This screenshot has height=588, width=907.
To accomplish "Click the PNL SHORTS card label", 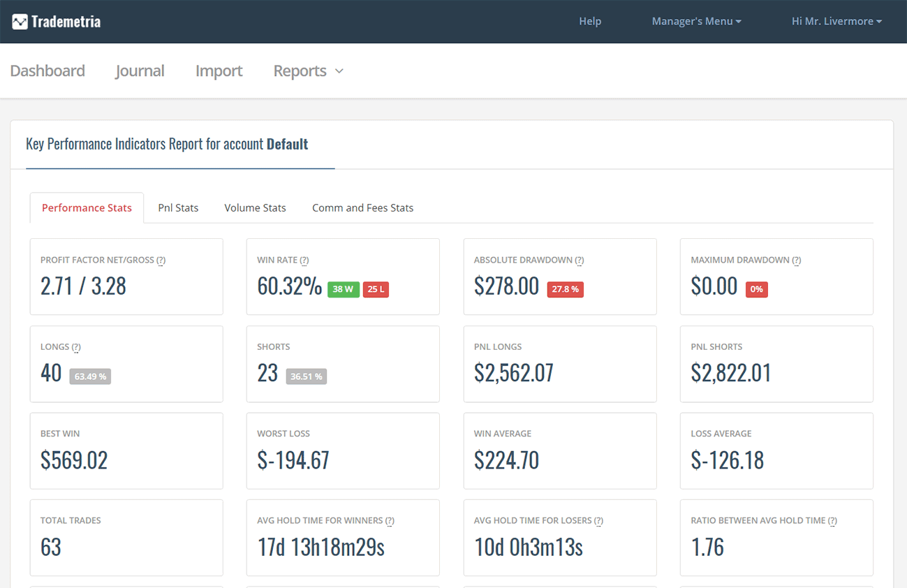I will 717,347.
